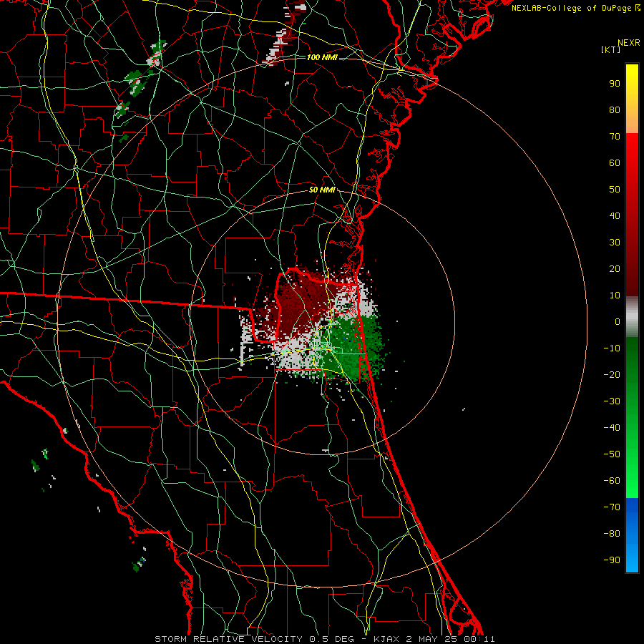Click the [KT] units label
Image resolution: width=644 pixels, height=644 pixels.
(x=611, y=49)
